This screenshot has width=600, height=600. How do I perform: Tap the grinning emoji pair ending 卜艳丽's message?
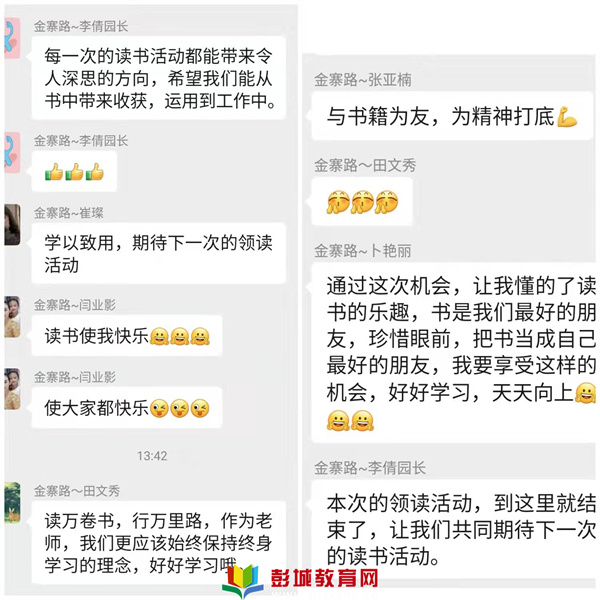pos(350,421)
